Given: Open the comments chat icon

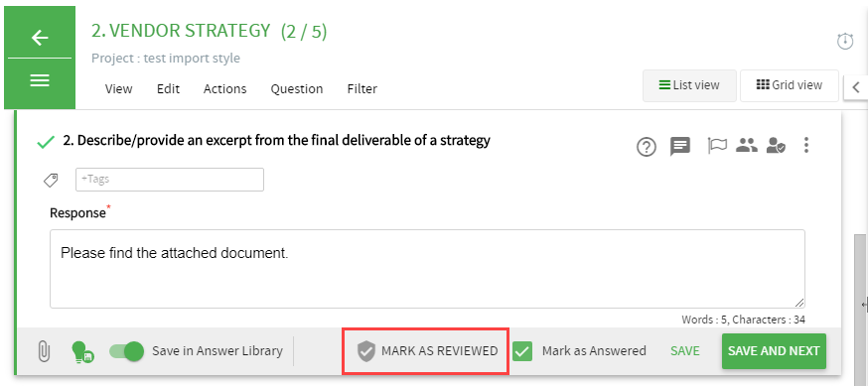Looking at the screenshot, I should pos(680,147).
